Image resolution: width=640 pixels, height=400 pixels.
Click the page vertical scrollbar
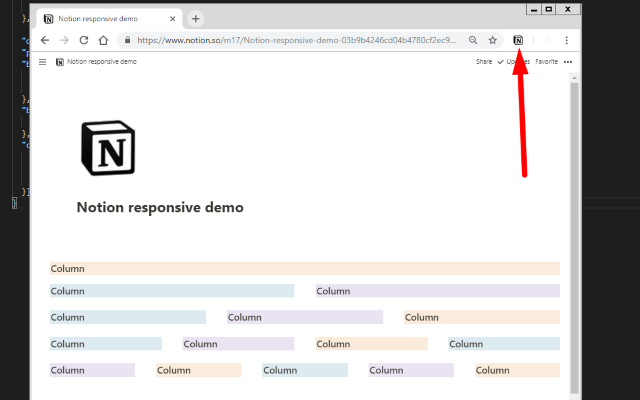tap(574, 238)
